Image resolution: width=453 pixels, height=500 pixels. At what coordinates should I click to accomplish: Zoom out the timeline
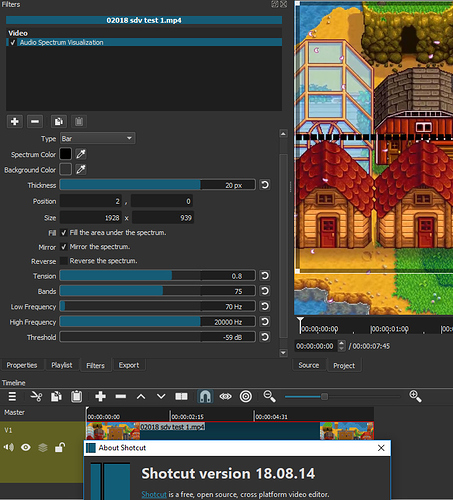pyautogui.click(x=269, y=396)
